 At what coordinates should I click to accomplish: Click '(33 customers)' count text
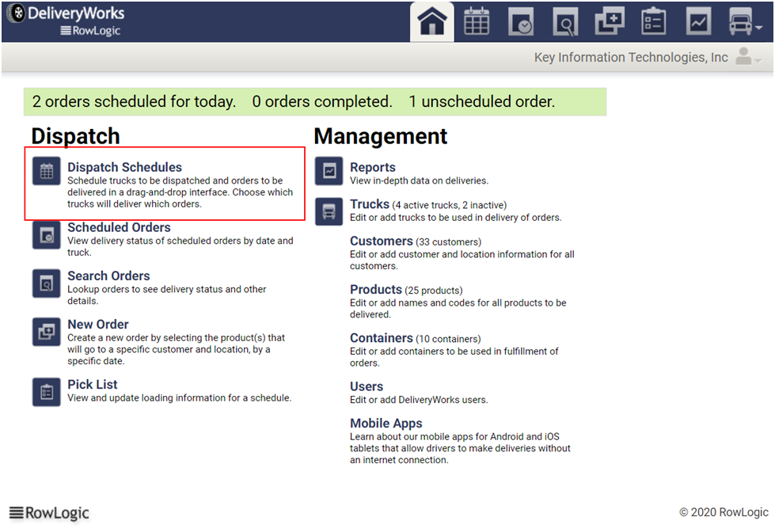pyautogui.click(x=448, y=242)
